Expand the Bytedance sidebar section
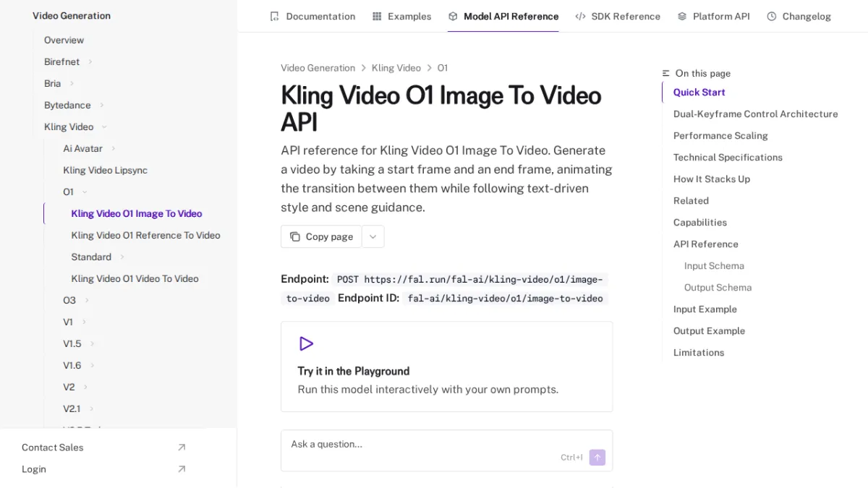The image size is (868, 488). 101,105
